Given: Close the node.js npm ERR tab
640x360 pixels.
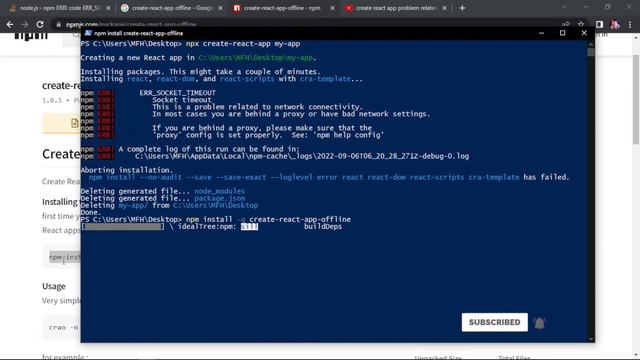Looking at the screenshot, I should 108,8.
